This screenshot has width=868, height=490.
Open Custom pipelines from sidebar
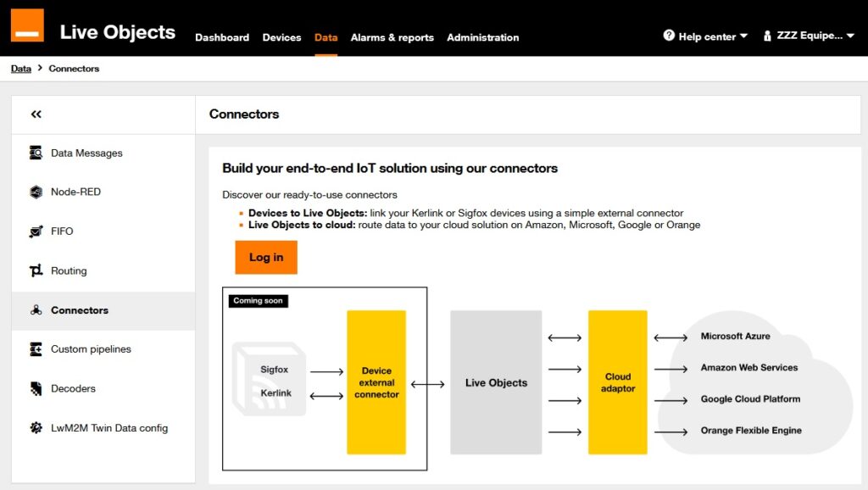click(x=91, y=349)
